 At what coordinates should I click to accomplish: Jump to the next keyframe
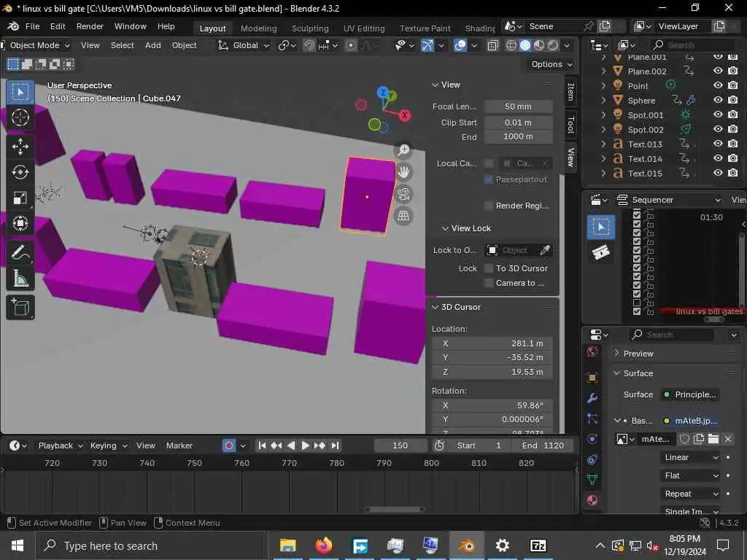coord(320,446)
